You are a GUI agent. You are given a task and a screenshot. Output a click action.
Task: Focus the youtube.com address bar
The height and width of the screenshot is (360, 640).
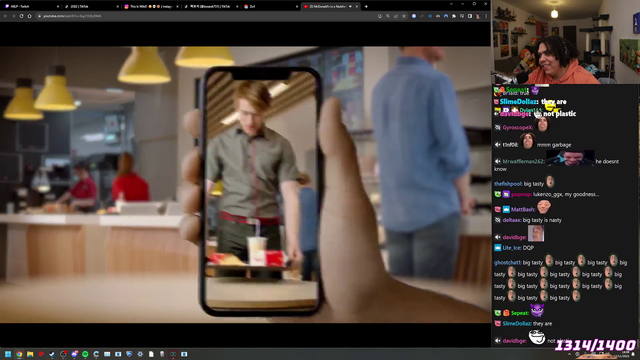pos(204,16)
